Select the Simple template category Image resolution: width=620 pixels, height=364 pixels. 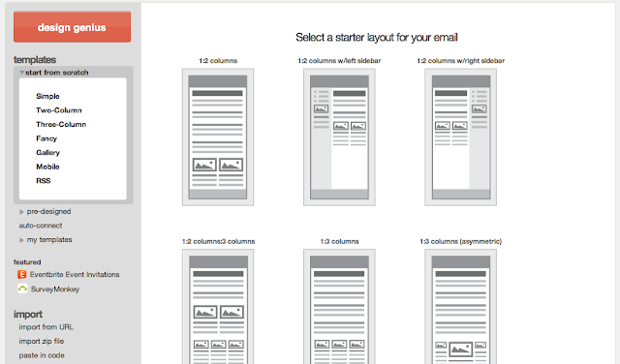[47, 96]
